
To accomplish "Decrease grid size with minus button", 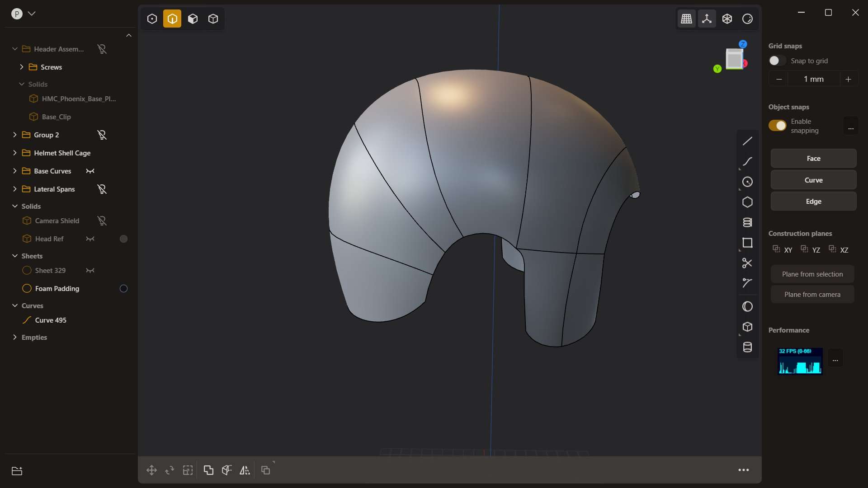I will tap(778, 79).
